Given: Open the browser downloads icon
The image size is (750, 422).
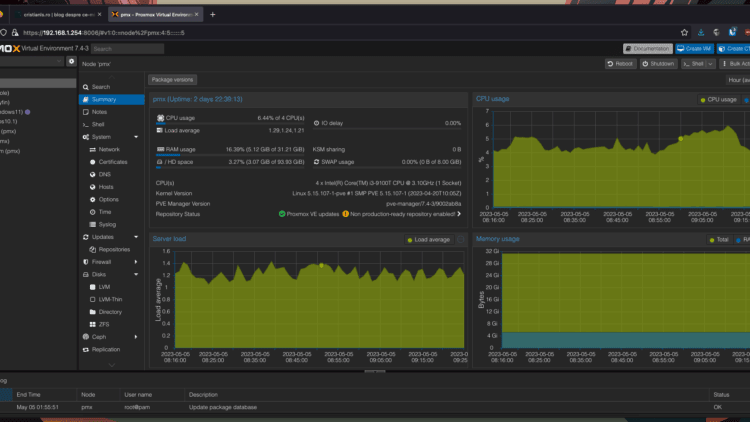Looking at the screenshot, I should [x=701, y=33].
